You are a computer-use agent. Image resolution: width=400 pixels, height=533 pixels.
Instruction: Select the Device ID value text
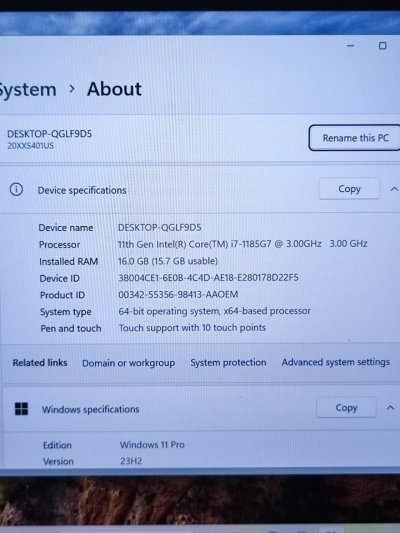(x=208, y=278)
